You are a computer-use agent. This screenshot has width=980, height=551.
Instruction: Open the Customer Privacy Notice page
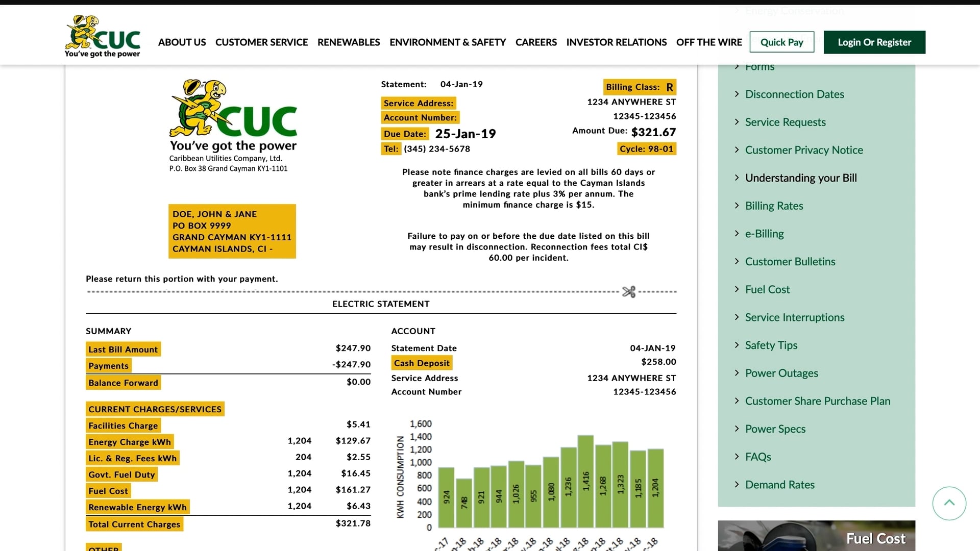click(804, 149)
